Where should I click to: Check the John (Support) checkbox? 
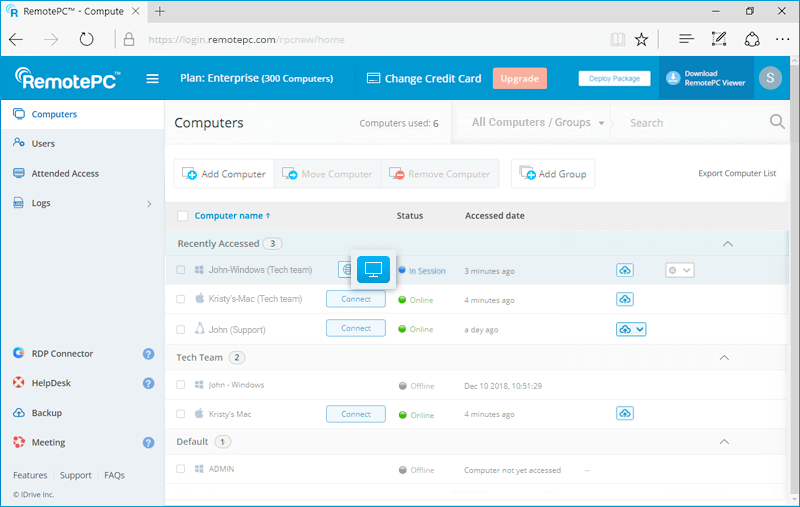click(x=181, y=329)
